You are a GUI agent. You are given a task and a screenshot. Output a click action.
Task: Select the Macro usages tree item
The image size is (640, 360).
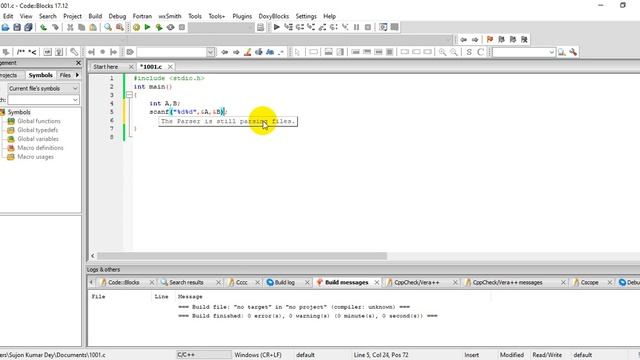(x=36, y=157)
